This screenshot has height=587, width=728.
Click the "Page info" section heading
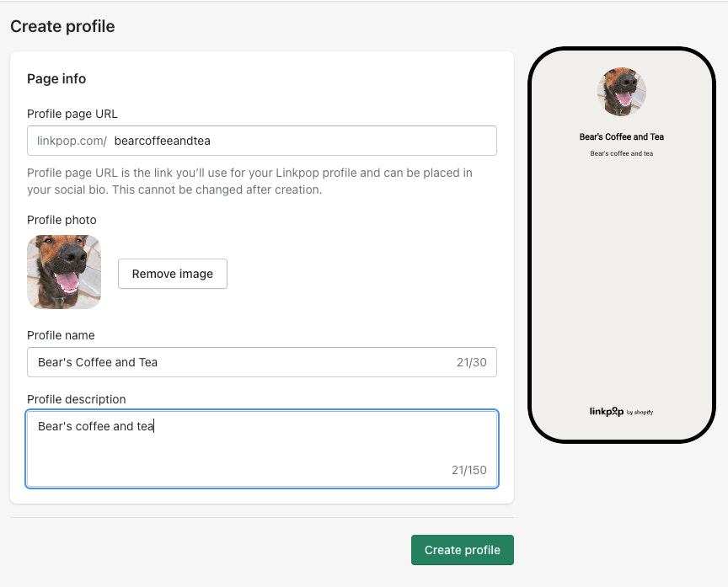[x=56, y=78]
